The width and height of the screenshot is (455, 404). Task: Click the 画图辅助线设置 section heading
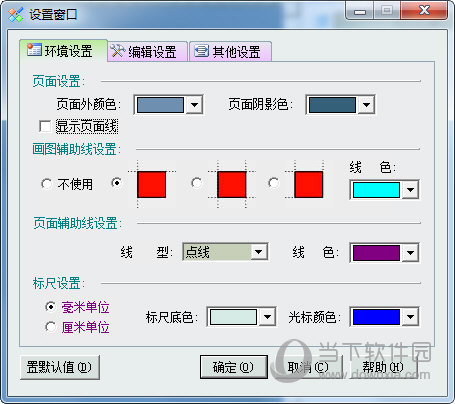76,149
